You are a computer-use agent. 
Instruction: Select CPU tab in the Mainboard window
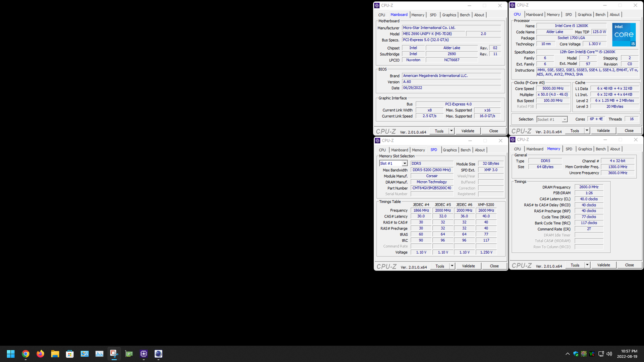382,15
